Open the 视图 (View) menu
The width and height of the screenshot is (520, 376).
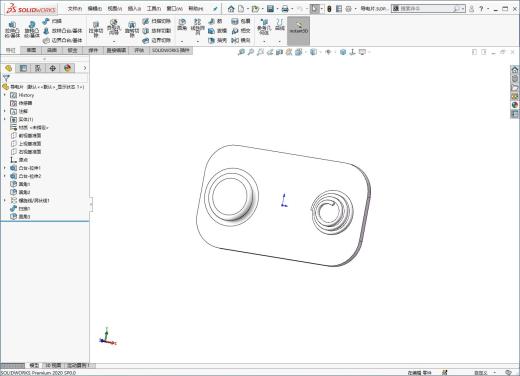(115, 8)
